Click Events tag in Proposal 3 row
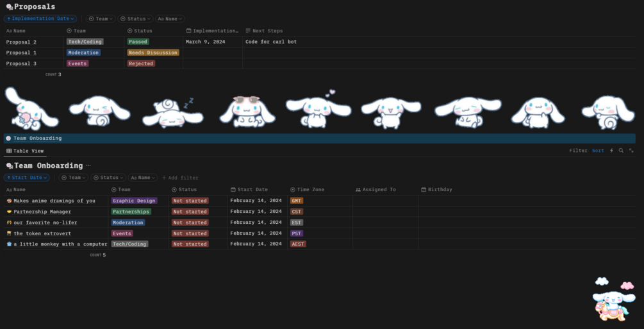Screen dimensions: 644x329 [x=78, y=63]
